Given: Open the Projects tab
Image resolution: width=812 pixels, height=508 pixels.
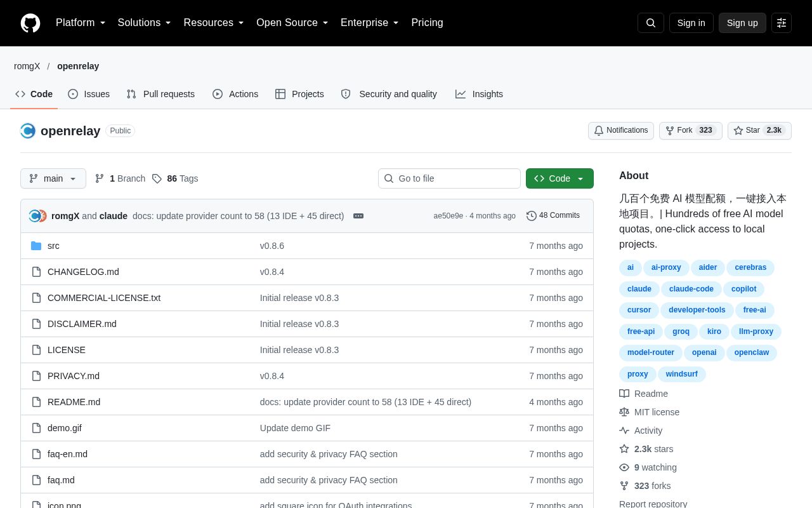Looking at the screenshot, I should pos(299,94).
